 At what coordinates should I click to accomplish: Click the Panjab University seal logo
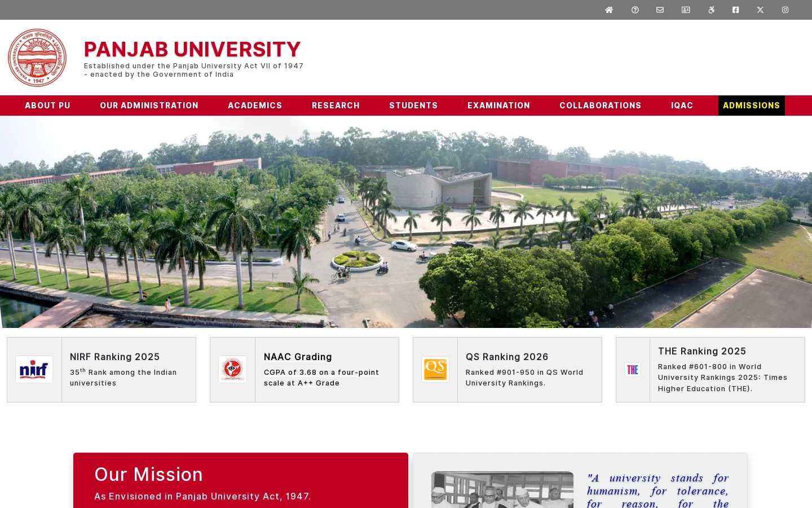pos(37,58)
